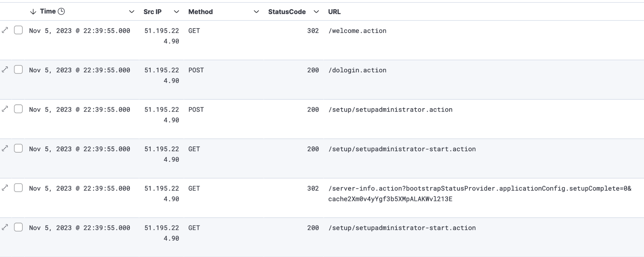Open the Time column options chevron

pos(132,12)
